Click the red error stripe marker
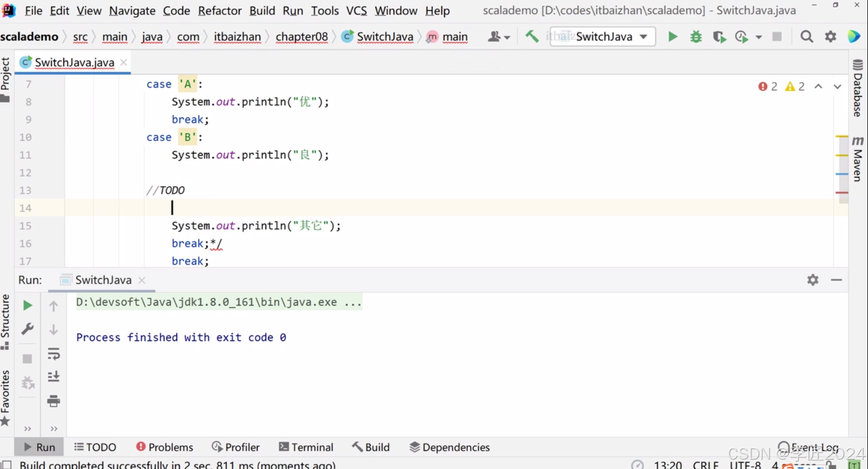The image size is (868, 469). tap(841, 192)
